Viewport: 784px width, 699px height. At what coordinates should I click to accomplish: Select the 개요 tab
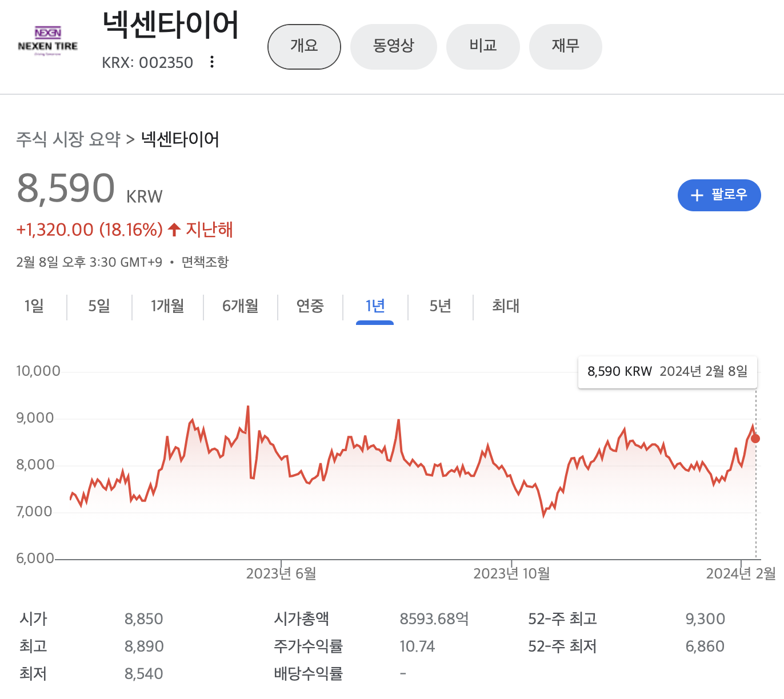coord(304,47)
